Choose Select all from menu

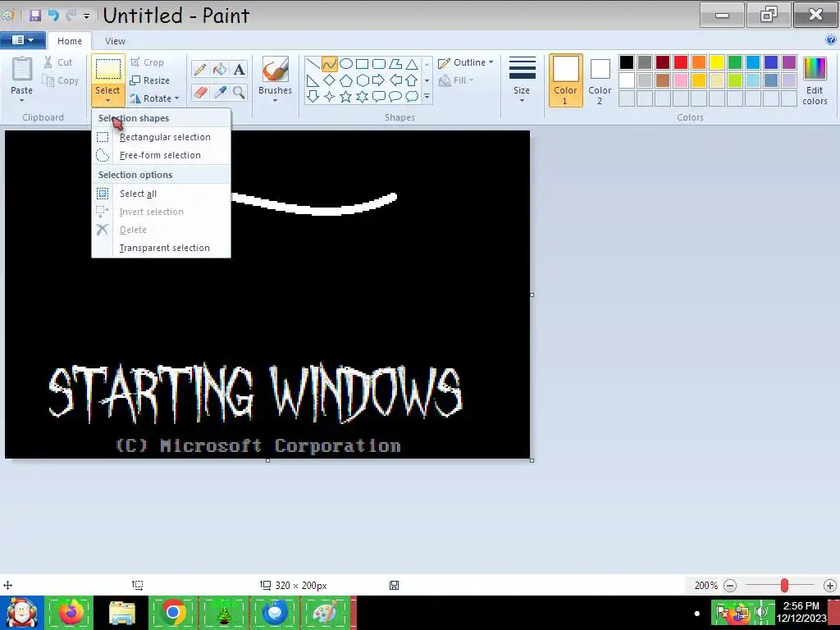tap(162, 194)
